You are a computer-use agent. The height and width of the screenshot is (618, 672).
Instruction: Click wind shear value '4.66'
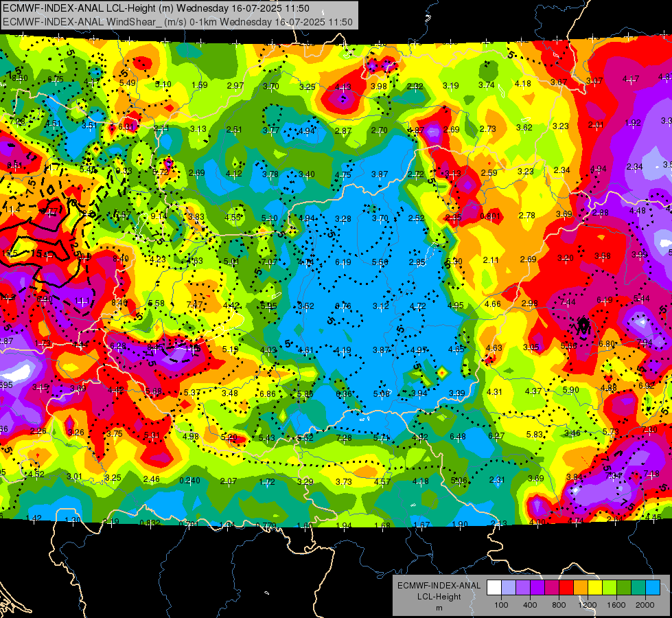click(493, 304)
